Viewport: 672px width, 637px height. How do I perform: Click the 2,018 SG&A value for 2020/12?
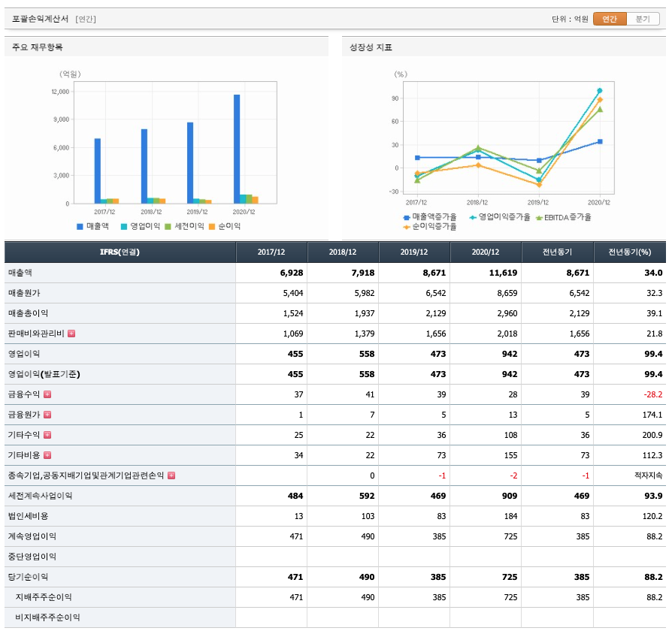[507, 334]
